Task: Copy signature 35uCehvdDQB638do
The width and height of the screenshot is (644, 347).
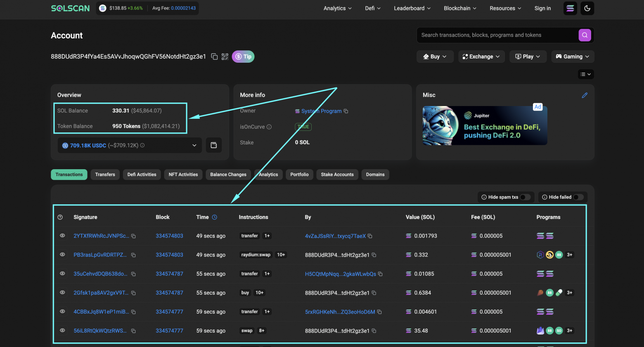Action: point(133,274)
